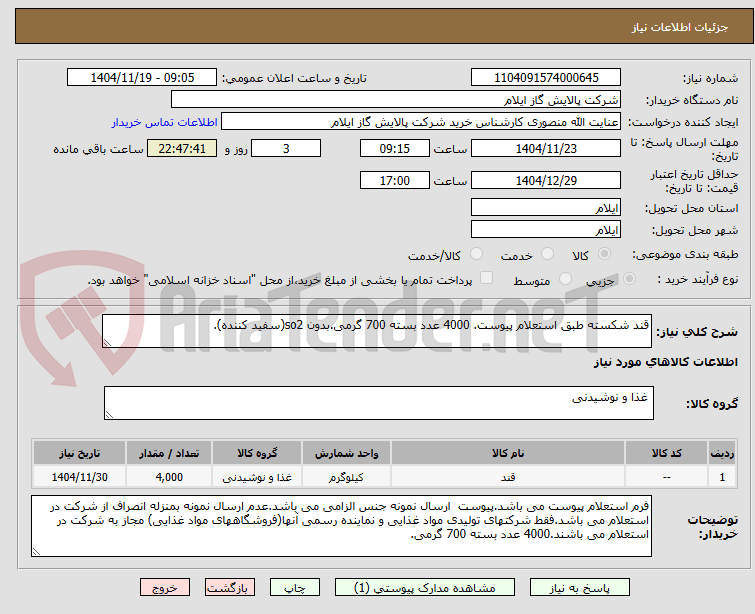The image size is (755, 614).
Task: Click the کد کالا column header
Action: tap(666, 453)
